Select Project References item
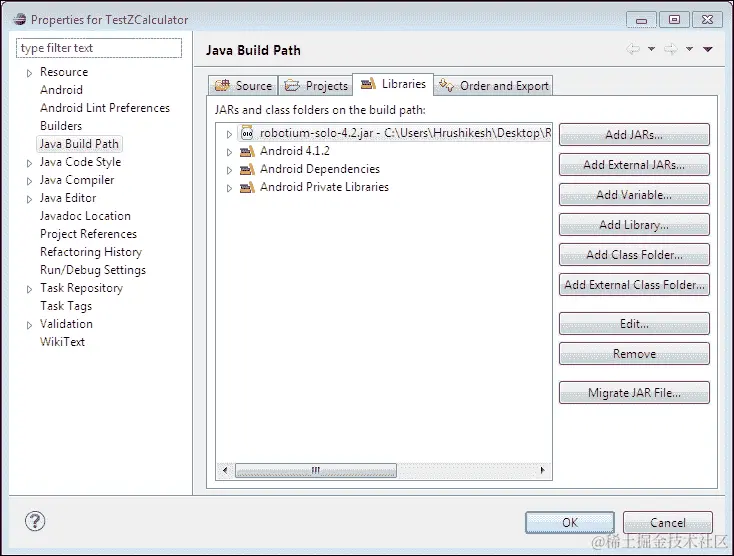This screenshot has width=734, height=556. point(88,234)
